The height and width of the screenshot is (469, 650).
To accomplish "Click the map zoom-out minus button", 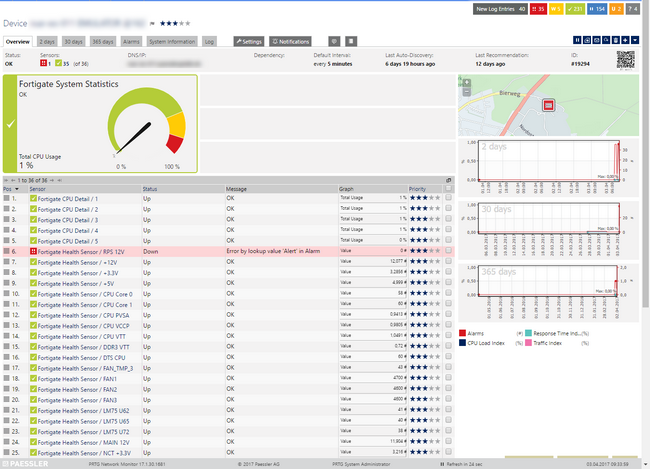I will coord(467,92).
